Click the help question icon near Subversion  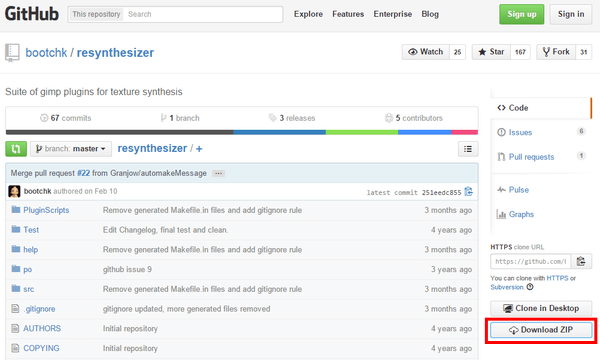pos(530,287)
